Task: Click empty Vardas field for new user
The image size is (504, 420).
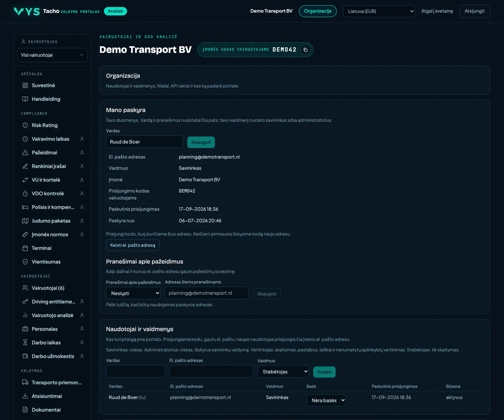Action: click(x=135, y=372)
